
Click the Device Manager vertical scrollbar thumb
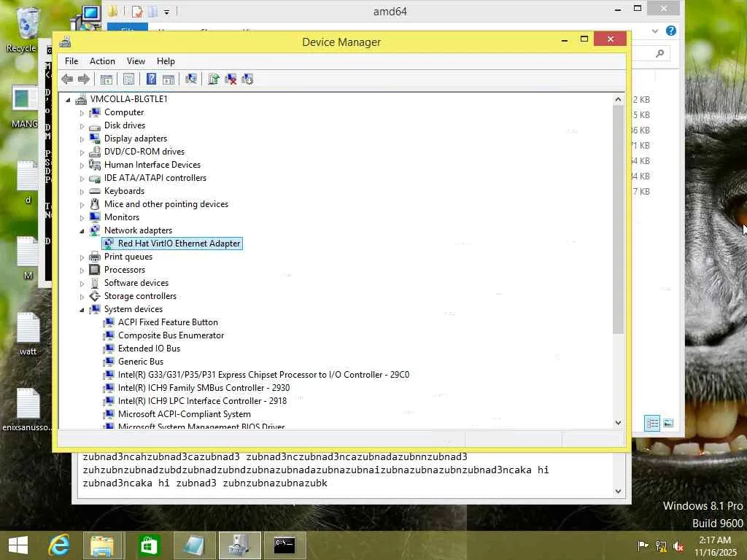[618, 219]
